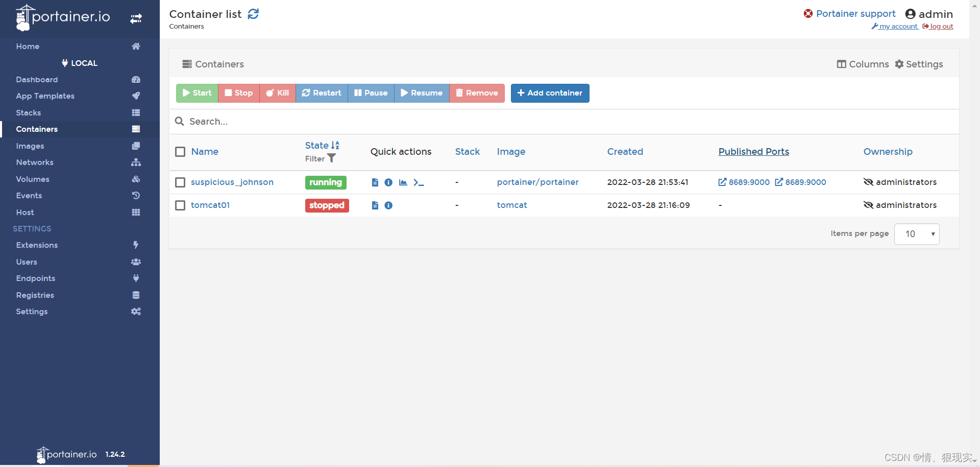Sort by Created column header

625,152
